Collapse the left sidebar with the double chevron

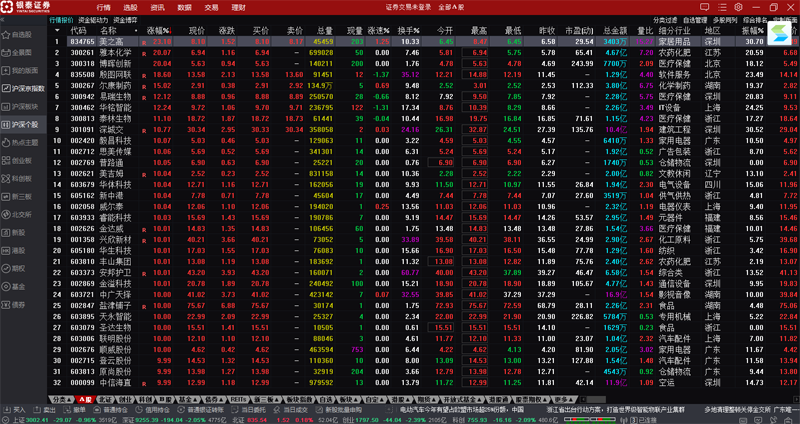coord(3,20)
